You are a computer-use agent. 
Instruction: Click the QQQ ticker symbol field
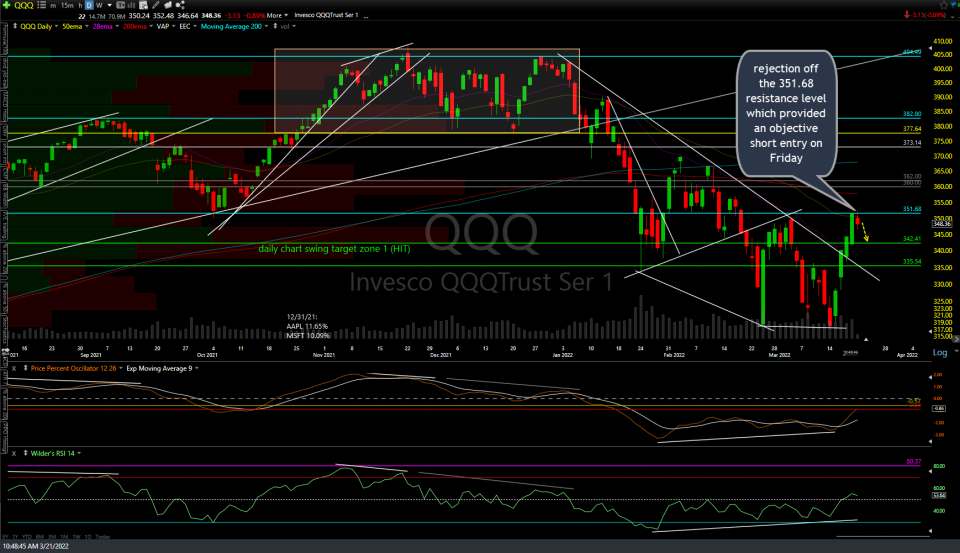(x=24, y=6)
